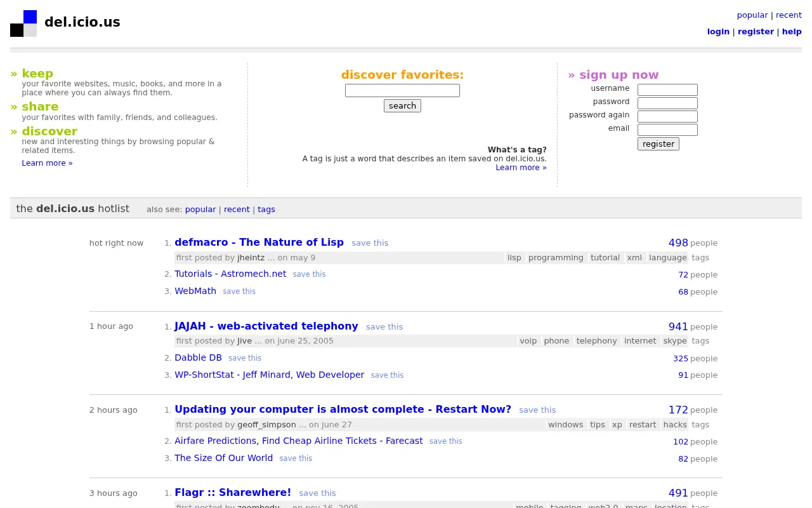Open JAJAH - web-activated telephony
812x508 pixels.
pyautogui.click(x=266, y=326)
